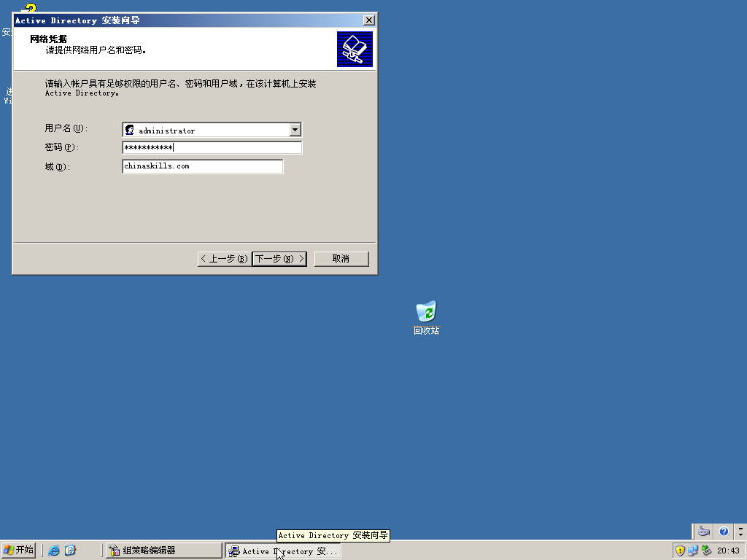
Task: Click the 网络凭据 heading text
Action: (x=49, y=39)
